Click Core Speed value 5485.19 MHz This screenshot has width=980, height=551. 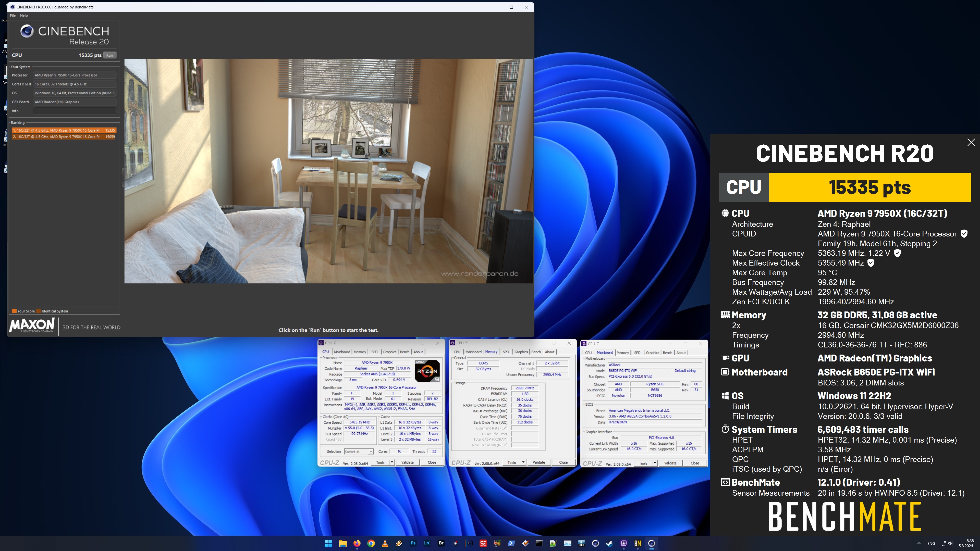coord(360,422)
